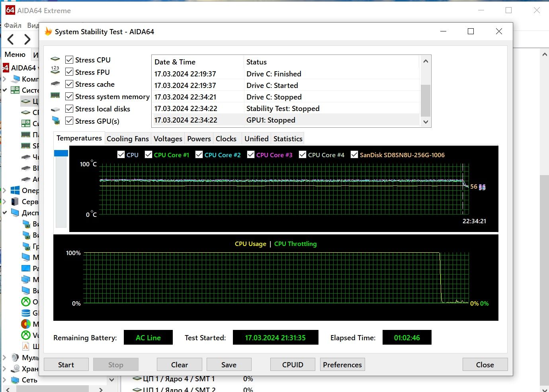Click the storage icon next to Хран
This screenshot has height=392, width=549.
15,369
